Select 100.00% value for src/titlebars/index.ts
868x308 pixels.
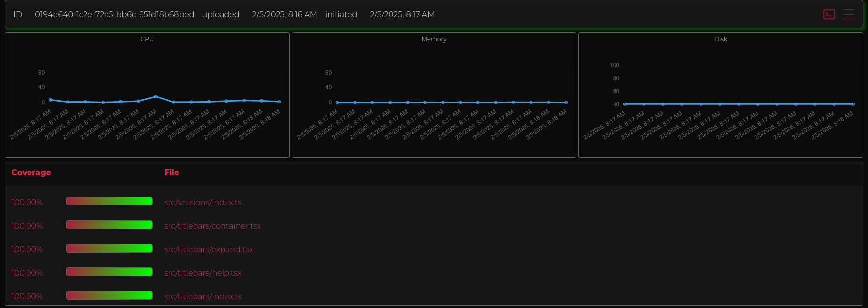point(27,296)
